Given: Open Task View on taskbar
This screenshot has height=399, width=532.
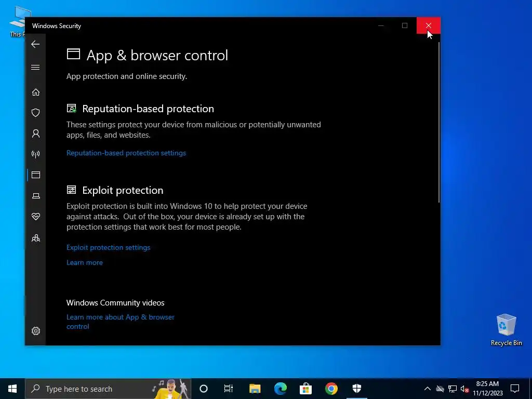Looking at the screenshot, I should click(229, 389).
